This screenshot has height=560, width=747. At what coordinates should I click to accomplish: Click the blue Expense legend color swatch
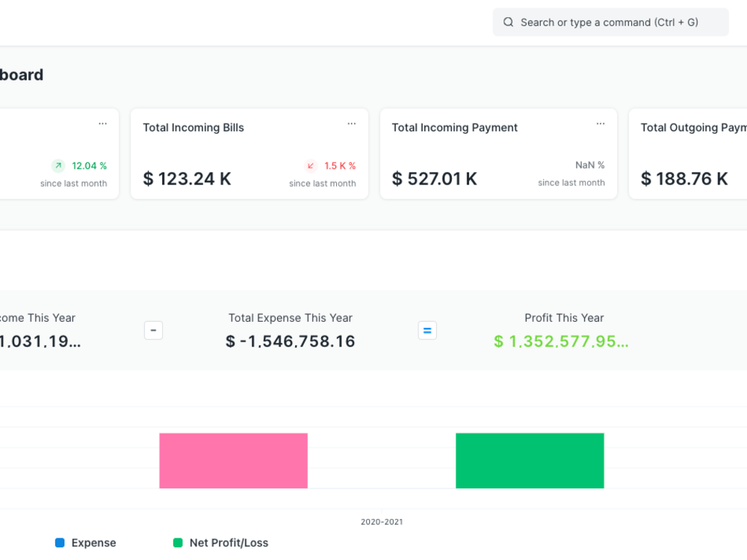(x=61, y=543)
